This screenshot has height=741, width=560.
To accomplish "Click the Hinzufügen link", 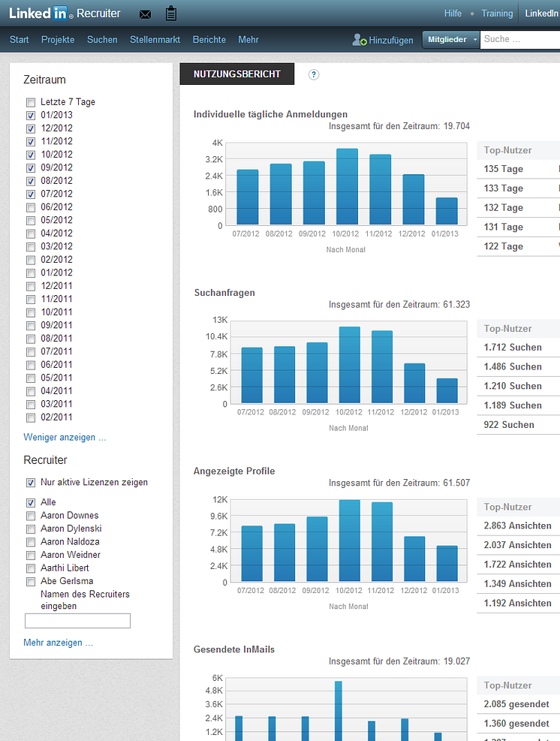I will point(391,41).
